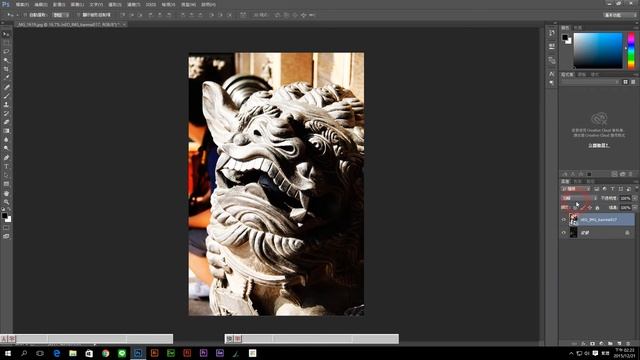Switch to the Channels tab in the Layers panel
This screenshot has width=640, height=360.
[578, 181]
